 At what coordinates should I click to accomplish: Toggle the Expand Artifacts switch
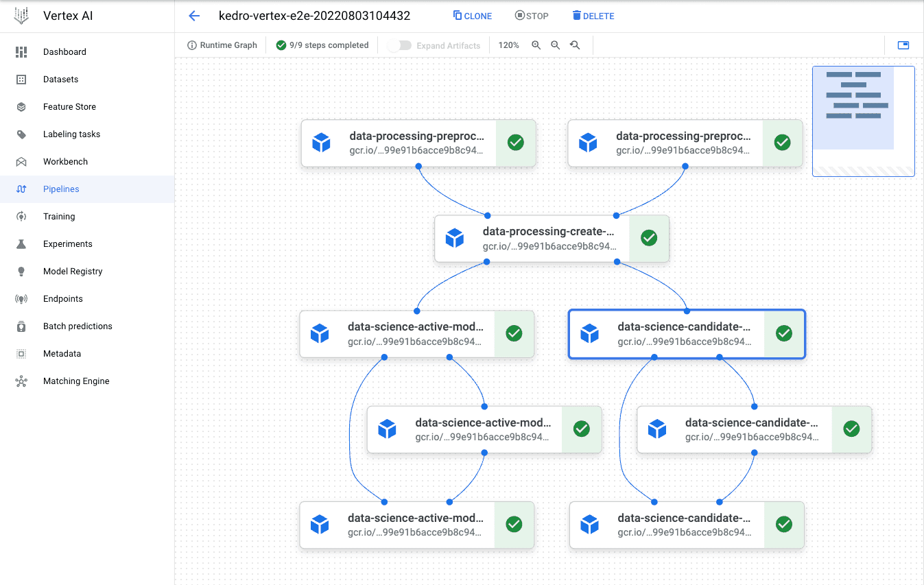coord(399,45)
